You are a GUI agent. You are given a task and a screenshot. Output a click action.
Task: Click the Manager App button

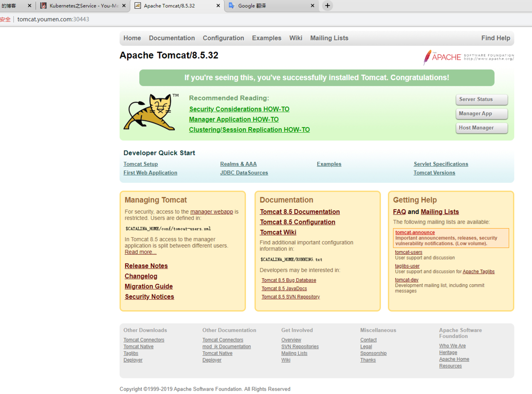pyautogui.click(x=482, y=114)
